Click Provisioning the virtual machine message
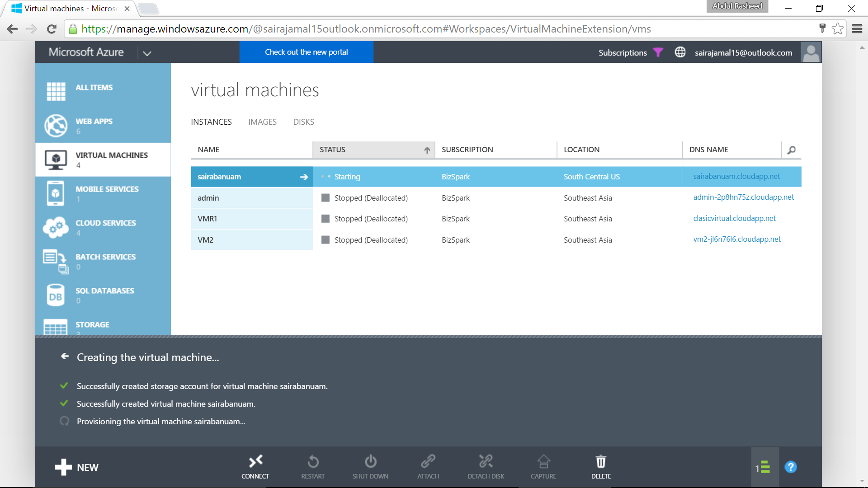Viewport: 868px width, 488px height. pyautogui.click(x=161, y=422)
